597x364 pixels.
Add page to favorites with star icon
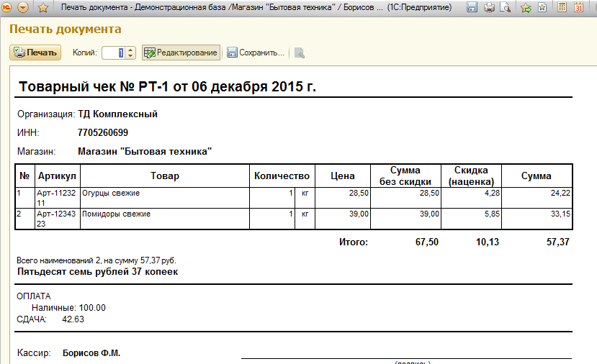point(43,7)
